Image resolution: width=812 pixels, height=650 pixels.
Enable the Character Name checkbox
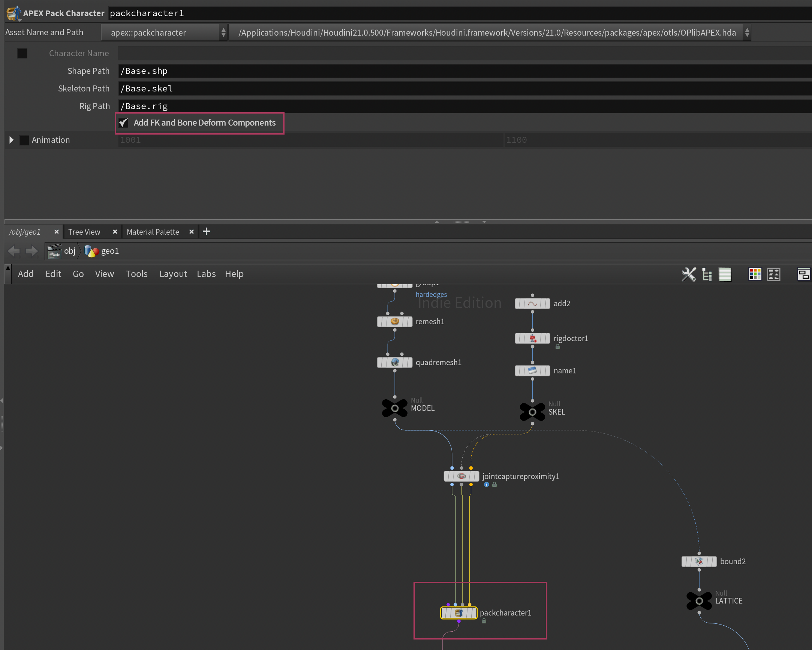(x=22, y=54)
